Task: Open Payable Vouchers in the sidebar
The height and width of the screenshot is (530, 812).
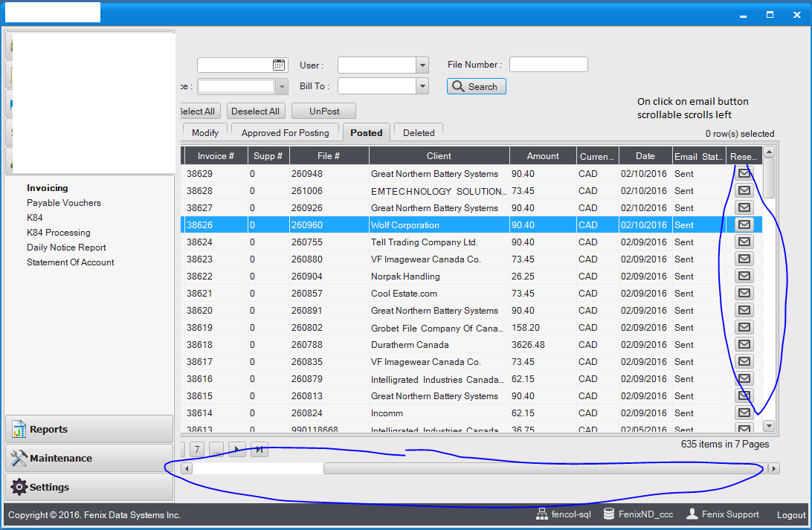Action: [64, 203]
